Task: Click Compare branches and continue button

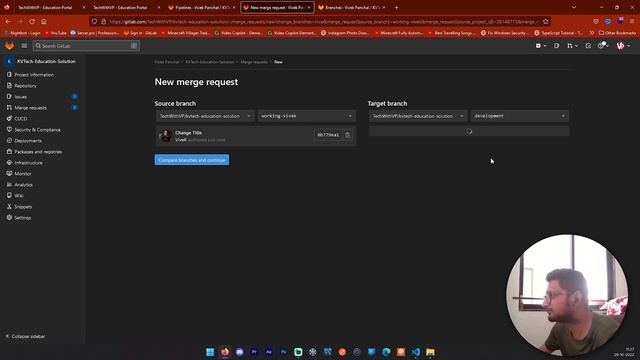Action: tap(192, 160)
